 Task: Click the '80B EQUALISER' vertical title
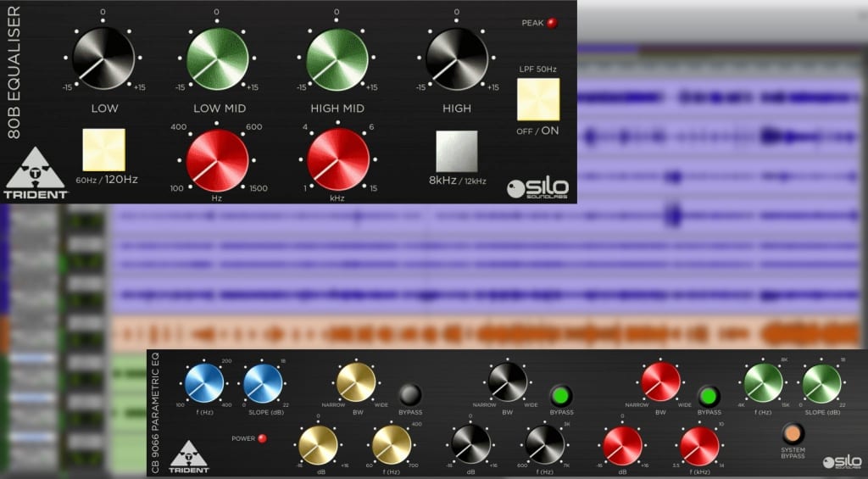[14, 73]
